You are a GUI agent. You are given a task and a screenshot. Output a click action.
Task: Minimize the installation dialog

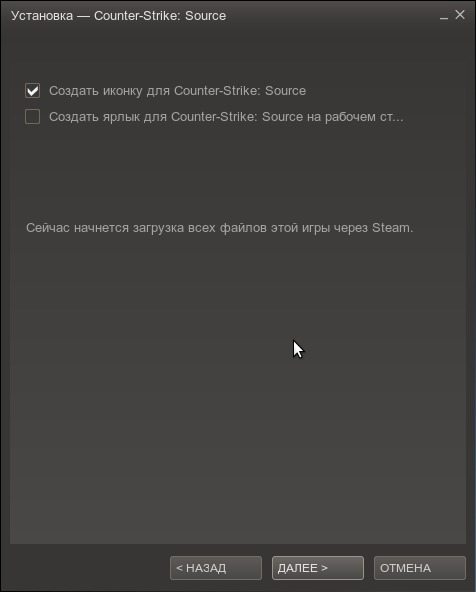pyautogui.click(x=444, y=16)
